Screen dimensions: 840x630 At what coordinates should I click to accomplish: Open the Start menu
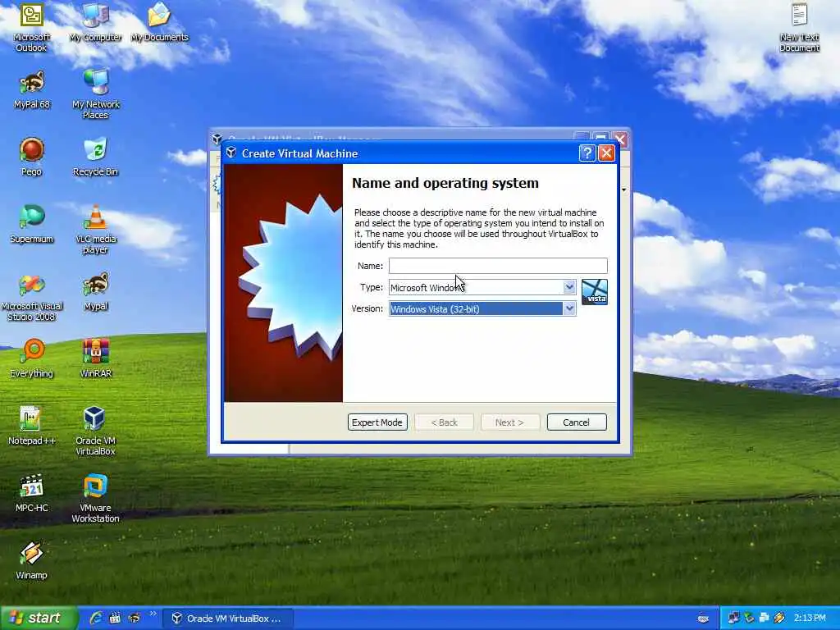tap(38, 618)
